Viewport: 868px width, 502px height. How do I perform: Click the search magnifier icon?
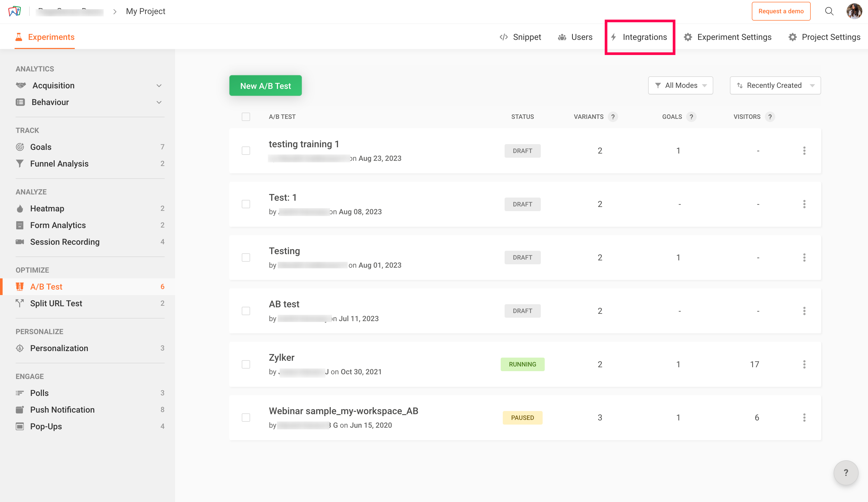coord(829,11)
